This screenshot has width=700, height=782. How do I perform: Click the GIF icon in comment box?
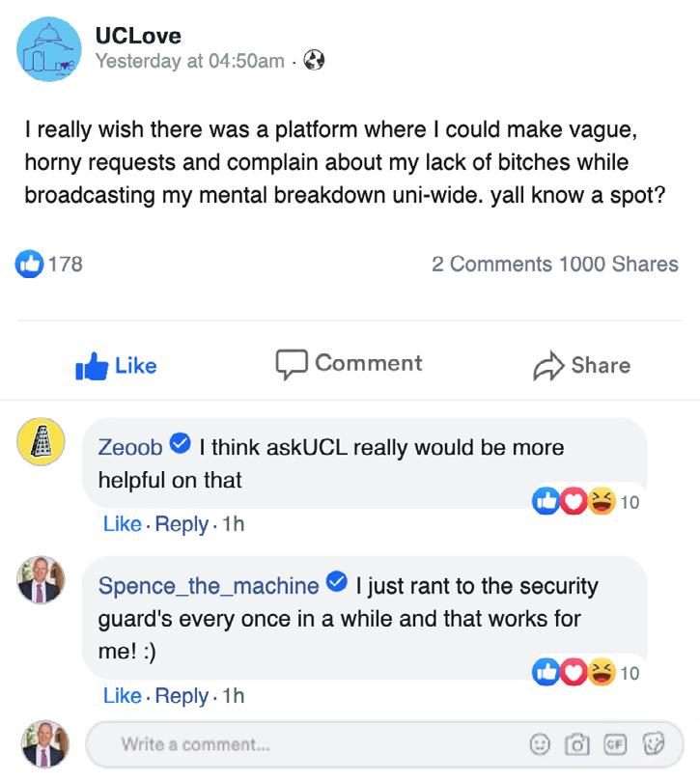coord(615,744)
